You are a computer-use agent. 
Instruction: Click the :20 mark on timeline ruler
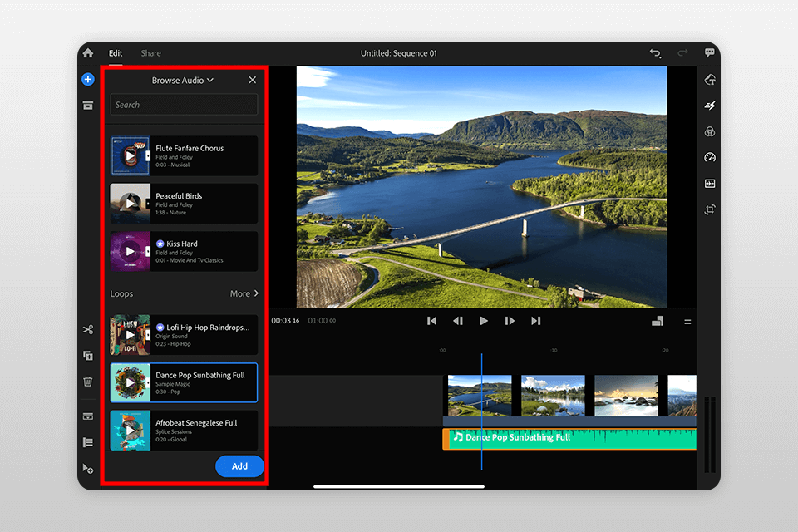click(665, 350)
